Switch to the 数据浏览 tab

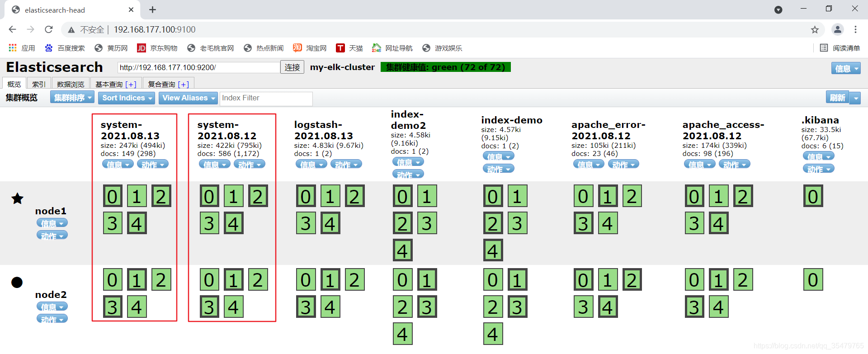pyautogui.click(x=71, y=84)
